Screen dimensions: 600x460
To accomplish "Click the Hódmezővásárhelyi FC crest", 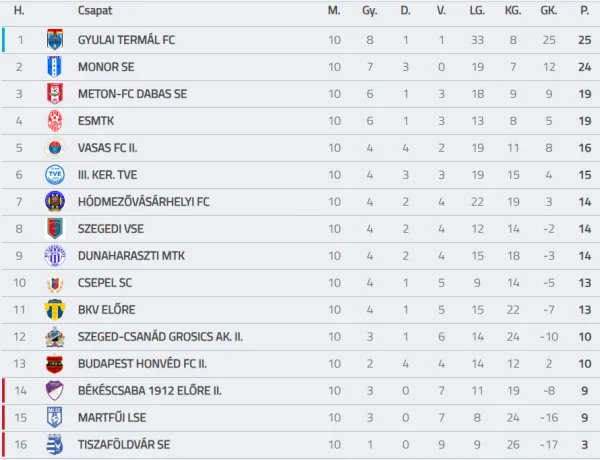I will [x=54, y=202].
